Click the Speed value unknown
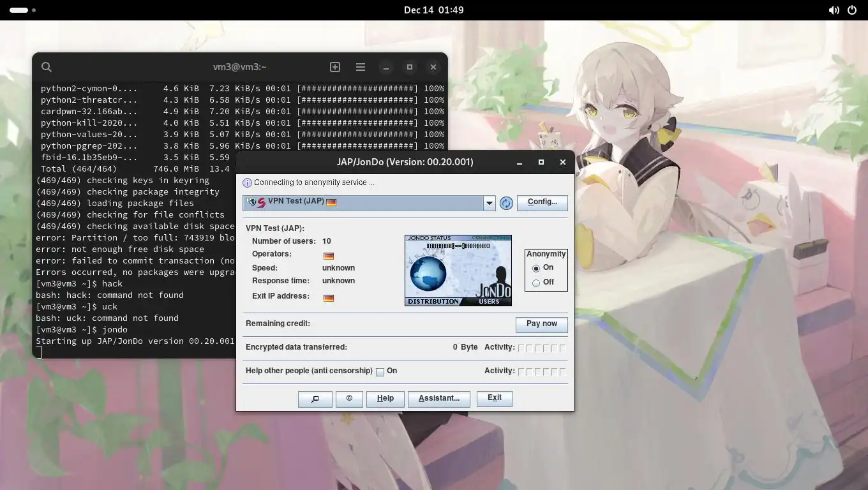The width and height of the screenshot is (868, 490). (338, 268)
